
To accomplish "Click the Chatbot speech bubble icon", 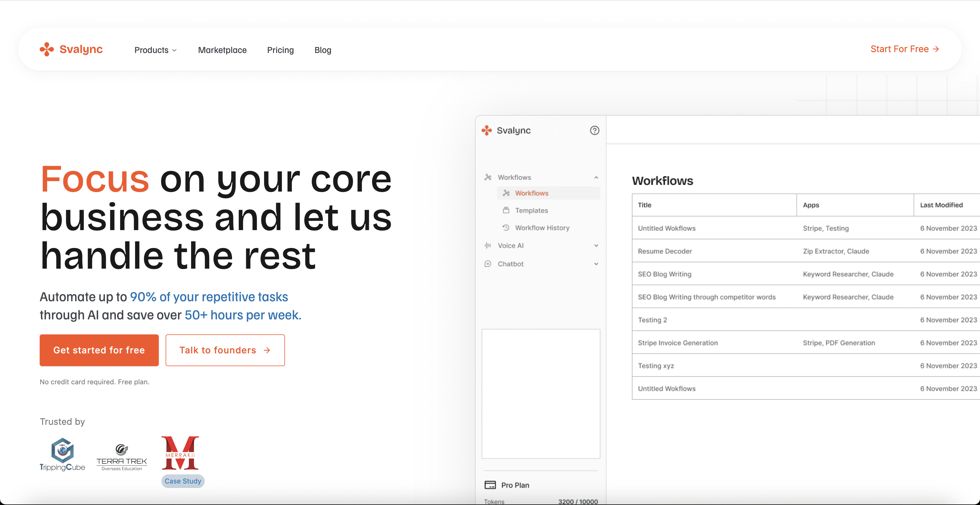I will point(488,264).
